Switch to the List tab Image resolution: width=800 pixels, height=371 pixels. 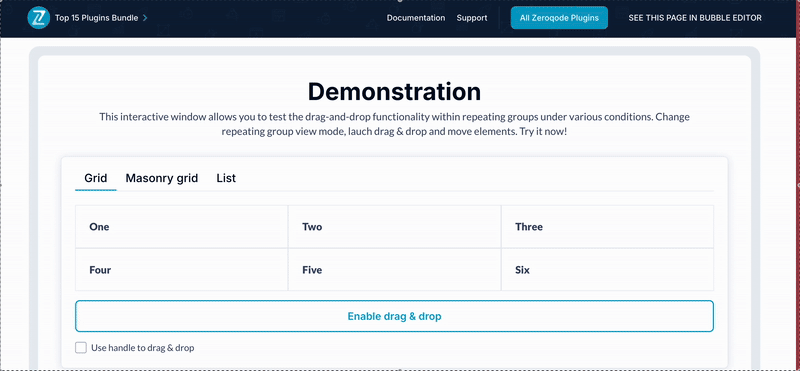click(x=226, y=179)
